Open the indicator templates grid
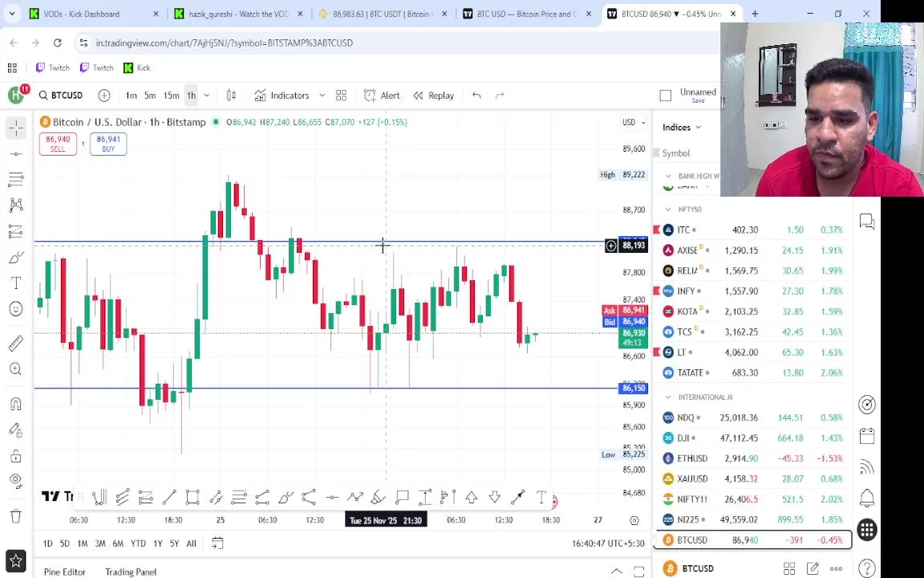 pos(341,96)
